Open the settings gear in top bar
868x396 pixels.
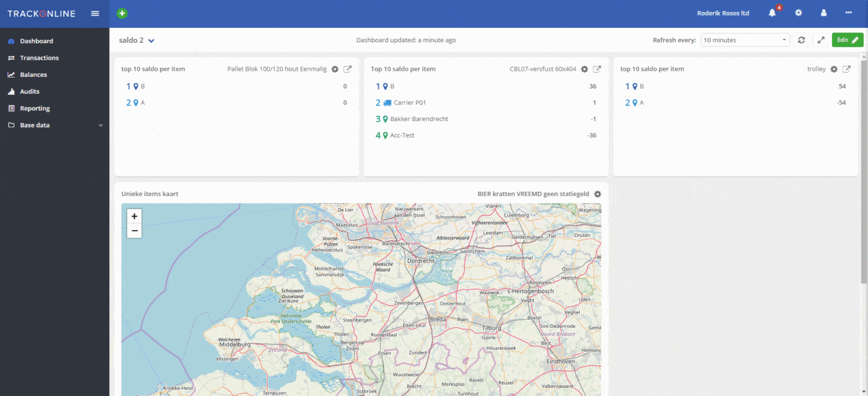click(x=799, y=13)
